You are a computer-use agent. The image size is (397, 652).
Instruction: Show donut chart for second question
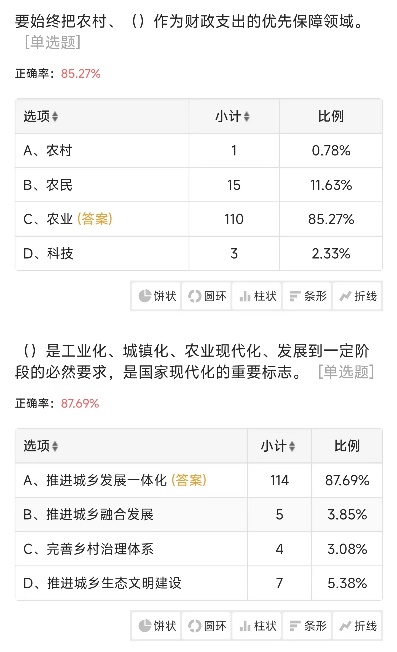click(207, 625)
